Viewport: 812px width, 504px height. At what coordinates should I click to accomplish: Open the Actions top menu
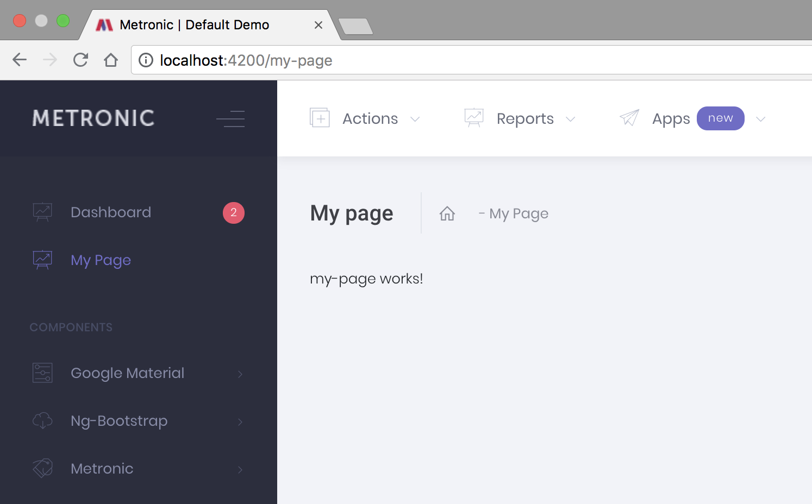[370, 118]
